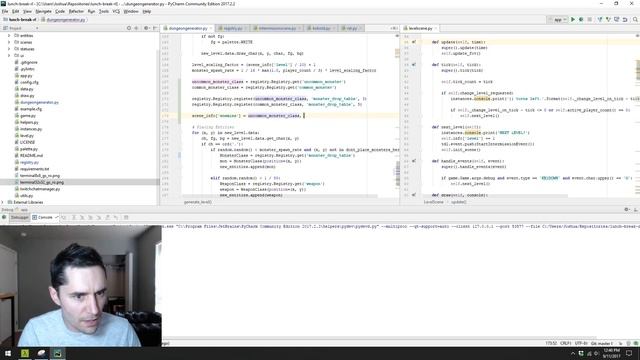Open the File menu
This screenshot has height=360, width=640.
coord(5,11)
